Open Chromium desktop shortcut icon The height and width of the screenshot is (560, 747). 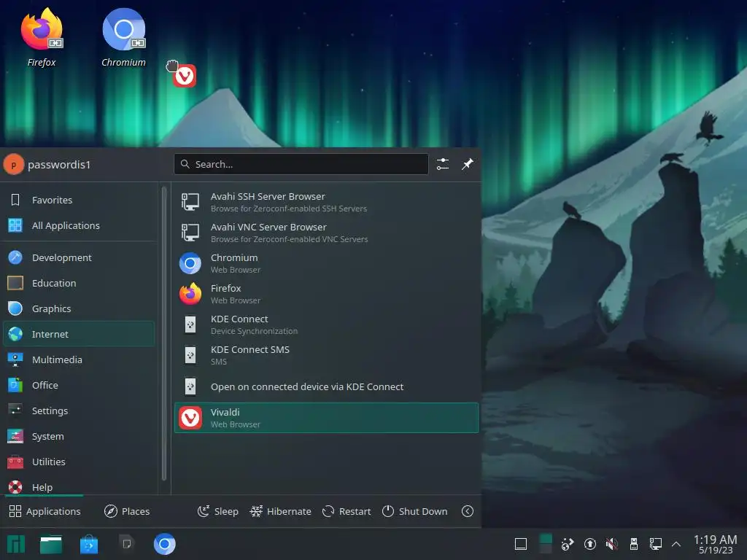point(124,29)
